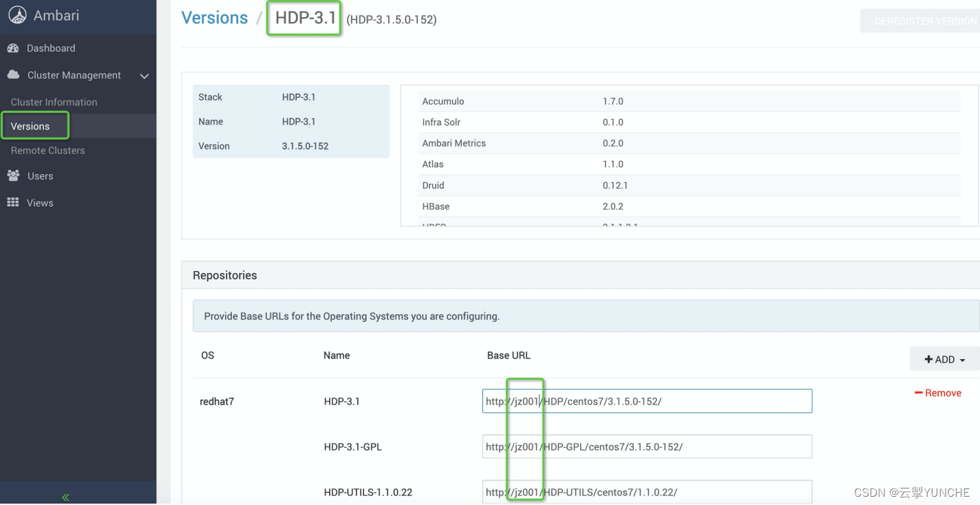The height and width of the screenshot is (505, 980).
Task: Click the redhat7 OS label
Action: (217, 401)
